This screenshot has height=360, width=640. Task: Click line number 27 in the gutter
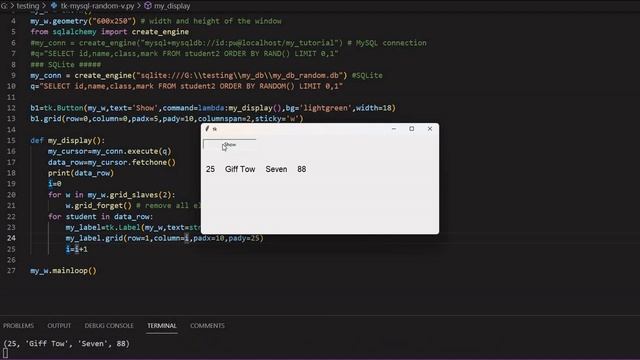(x=11, y=271)
